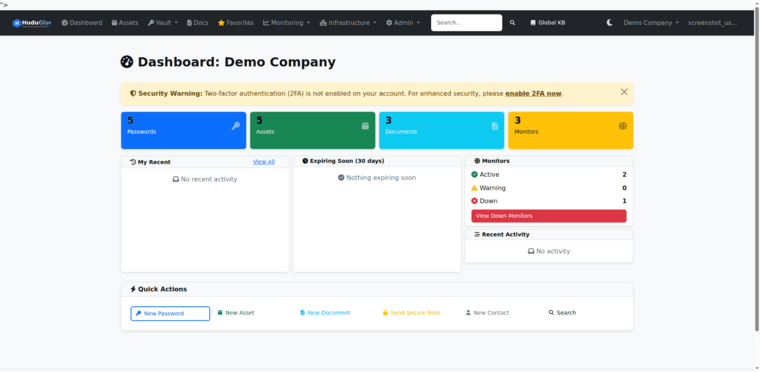Expand the Infrastructure dropdown menu

click(348, 23)
